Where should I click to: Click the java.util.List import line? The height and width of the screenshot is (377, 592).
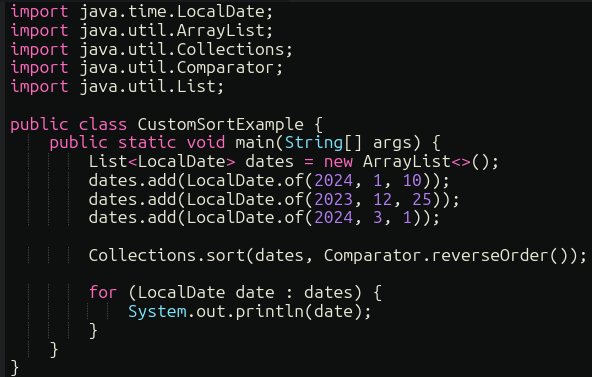[117, 86]
